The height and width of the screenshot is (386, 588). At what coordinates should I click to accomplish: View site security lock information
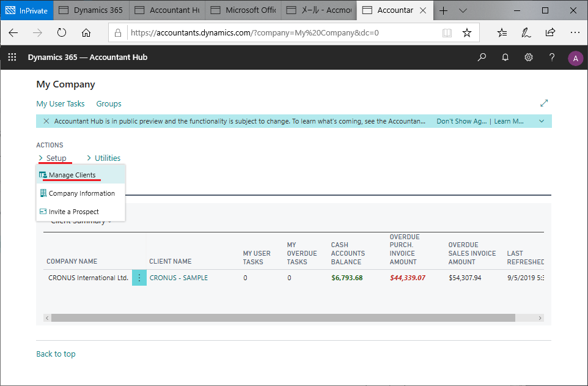tap(118, 32)
